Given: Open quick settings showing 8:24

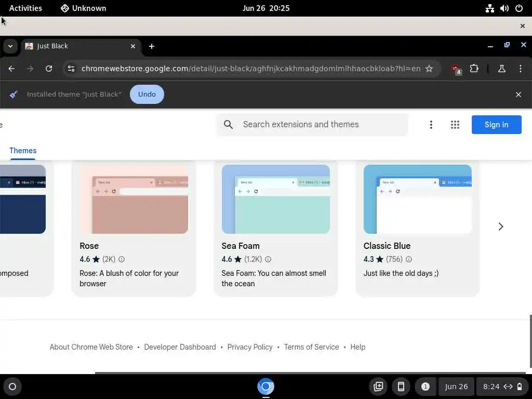Looking at the screenshot, I should [x=502, y=387].
